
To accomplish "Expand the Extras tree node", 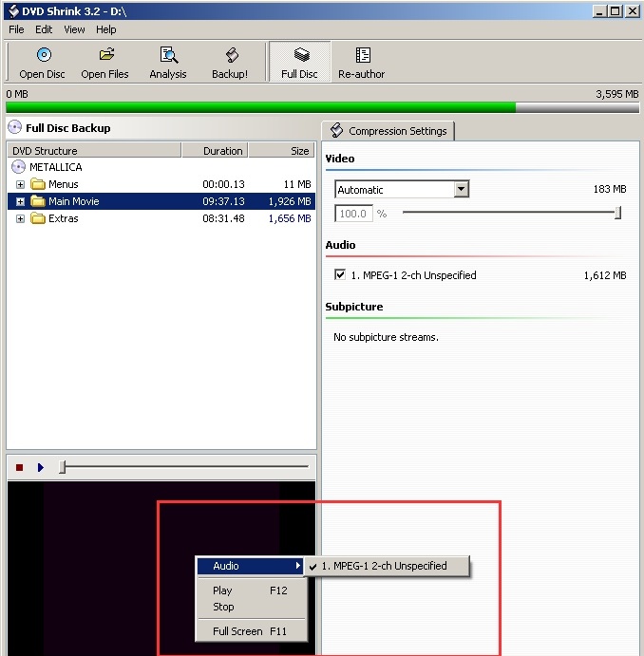I will [x=20, y=218].
